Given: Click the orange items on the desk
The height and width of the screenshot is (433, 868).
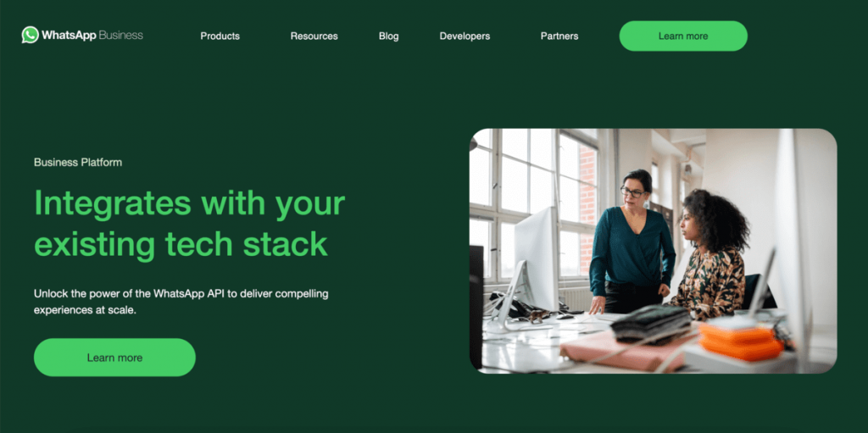Looking at the screenshot, I should click(x=741, y=341).
